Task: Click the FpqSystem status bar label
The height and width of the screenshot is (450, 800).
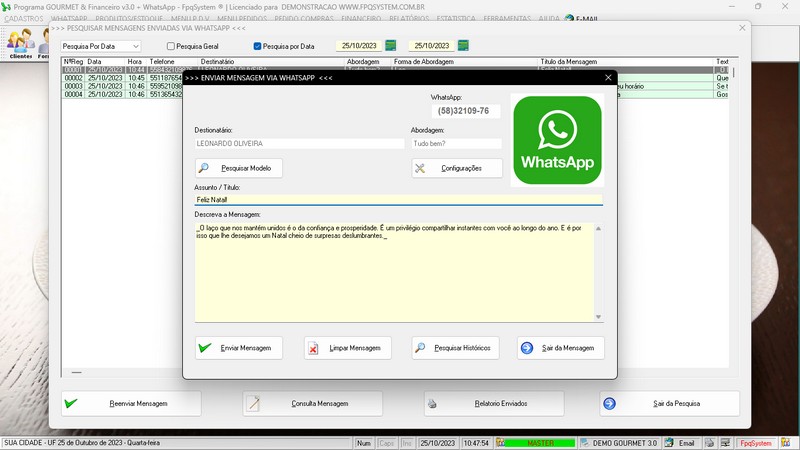Action: point(756,443)
